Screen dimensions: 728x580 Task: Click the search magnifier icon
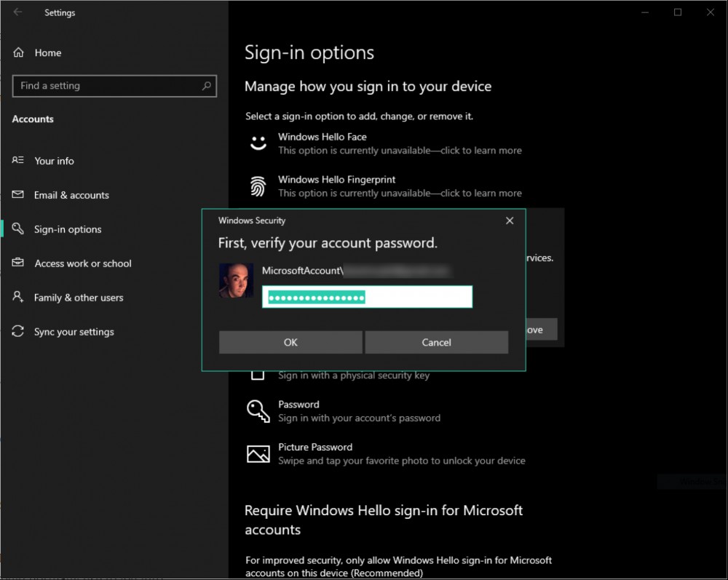(207, 86)
